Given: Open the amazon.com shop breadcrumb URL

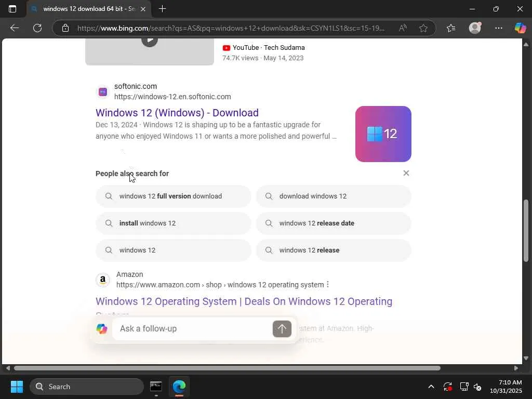Looking at the screenshot, I should coord(220,285).
